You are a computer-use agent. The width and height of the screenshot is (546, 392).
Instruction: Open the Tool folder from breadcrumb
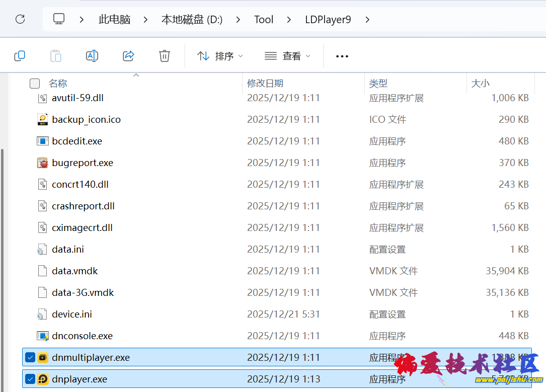click(x=263, y=19)
